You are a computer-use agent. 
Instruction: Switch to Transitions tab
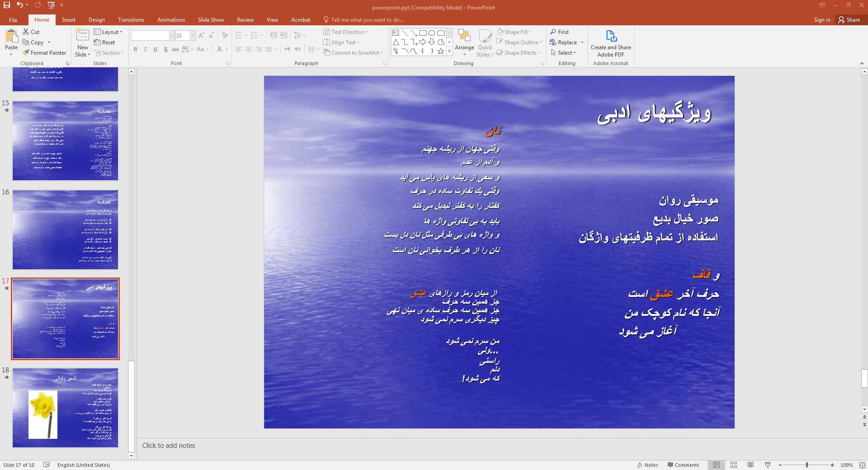point(131,20)
